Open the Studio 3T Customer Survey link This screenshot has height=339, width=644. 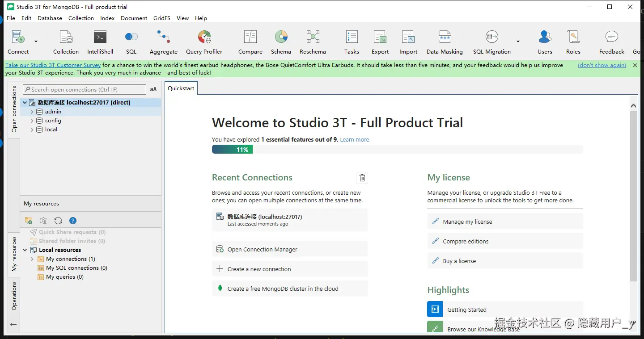click(53, 65)
